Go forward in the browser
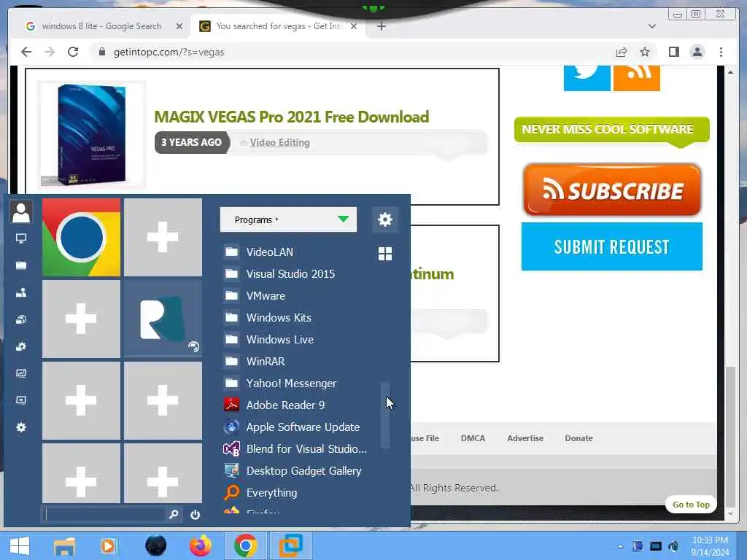Image resolution: width=747 pixels, height=560 pixels. point(50,52)
